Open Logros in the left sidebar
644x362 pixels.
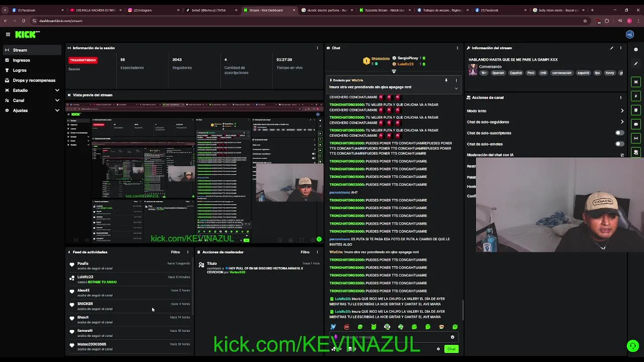pyautogui.click(x=32, y=70)
